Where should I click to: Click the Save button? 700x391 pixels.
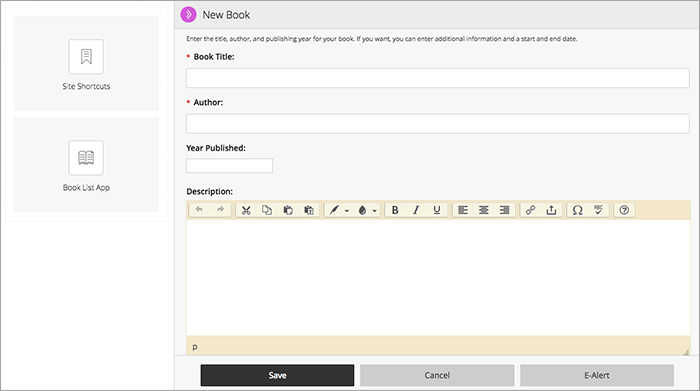point(277,375)
